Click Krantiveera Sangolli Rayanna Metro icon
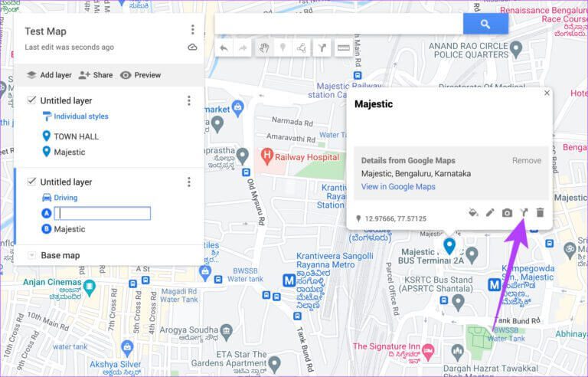Viewport: 588px width, 377px height. (x=289, y=280)
